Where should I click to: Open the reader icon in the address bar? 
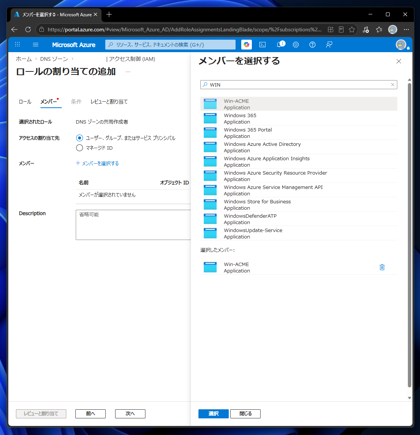pyautogui.click(x=341, y=30)
